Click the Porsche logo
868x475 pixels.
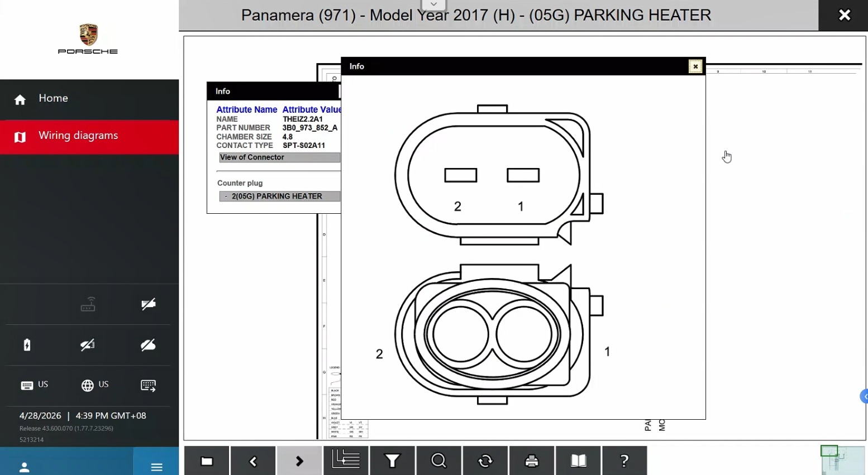(x=88, y=39)
